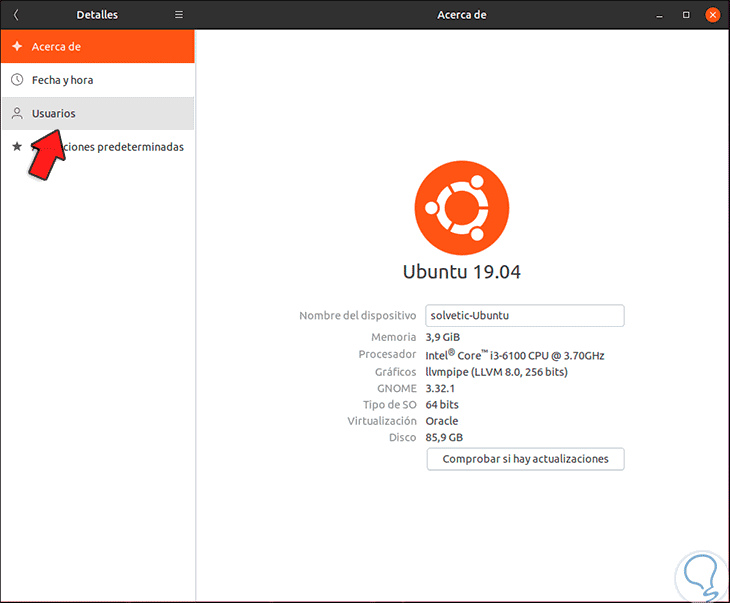Select the llvmpipe graphics value
730x603 pixels.
click(497, 372)
